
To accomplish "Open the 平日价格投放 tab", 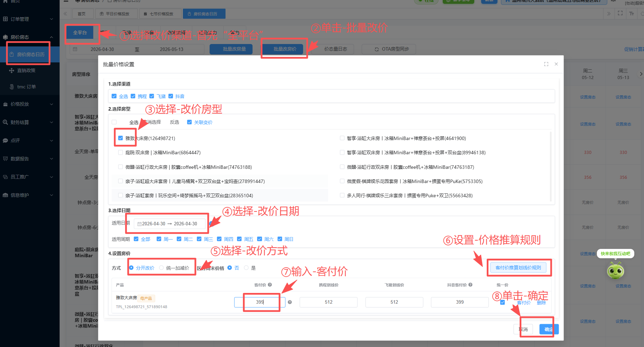I will 117,14.
